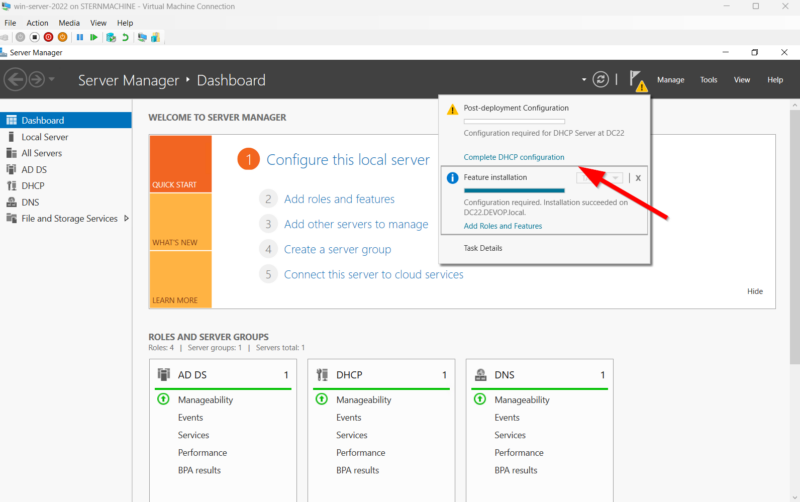Image resolution: width=800 pixels, height=502 pixels.
Task: Open the Manage menu
Action: pos(670,80)
